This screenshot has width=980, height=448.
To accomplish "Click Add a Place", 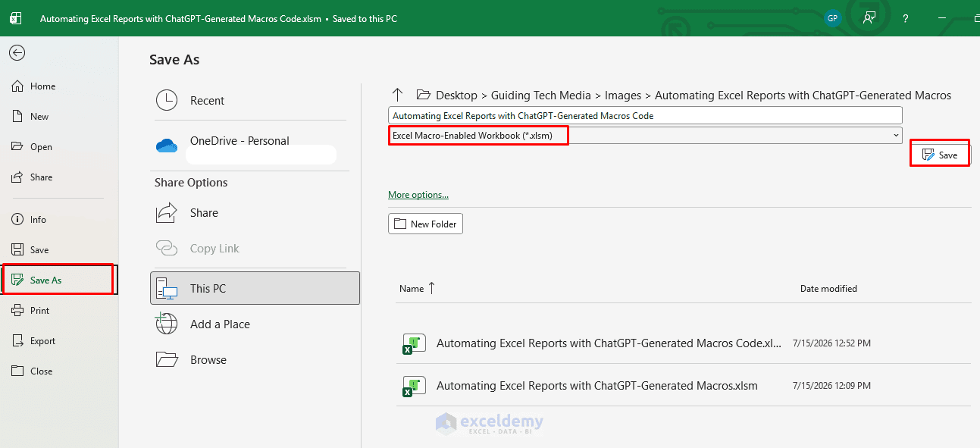I will (250, 324).
